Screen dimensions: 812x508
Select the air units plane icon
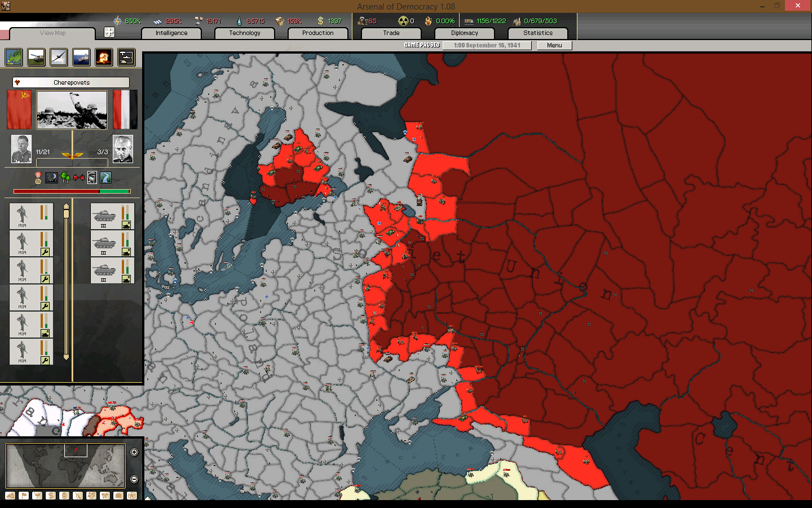pos(59,57)
